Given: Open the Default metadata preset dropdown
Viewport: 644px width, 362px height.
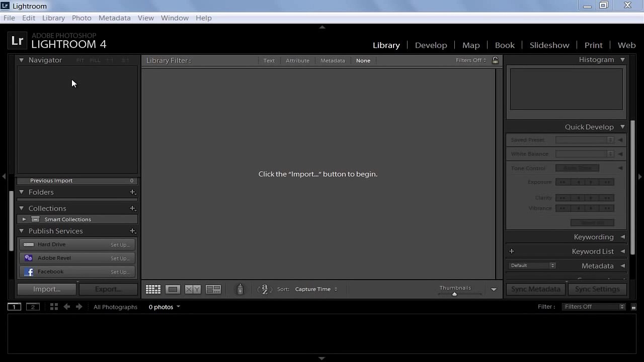Looking at the screenshot, I should [532, 265].
